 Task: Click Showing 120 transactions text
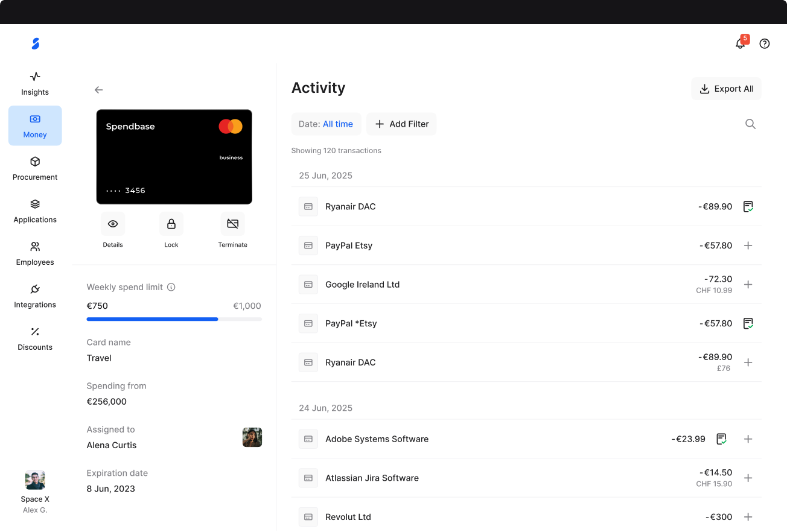[x=336, y=150]
